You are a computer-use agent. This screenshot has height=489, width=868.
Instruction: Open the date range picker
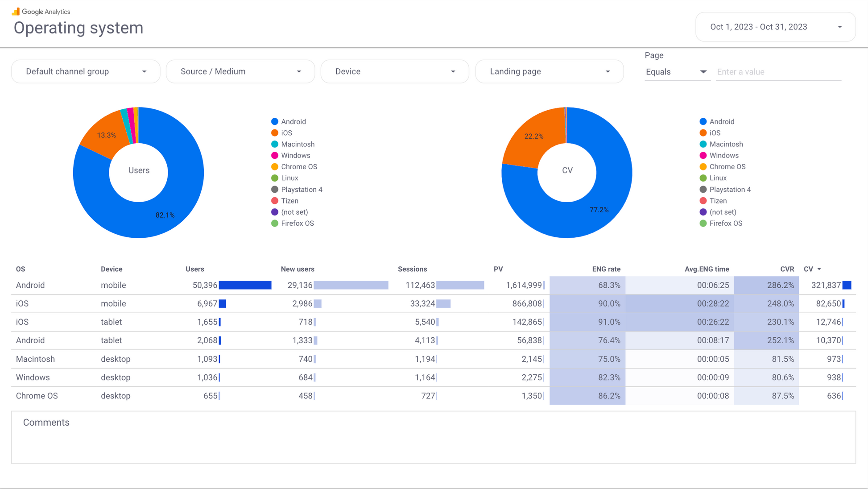[775, 27]
